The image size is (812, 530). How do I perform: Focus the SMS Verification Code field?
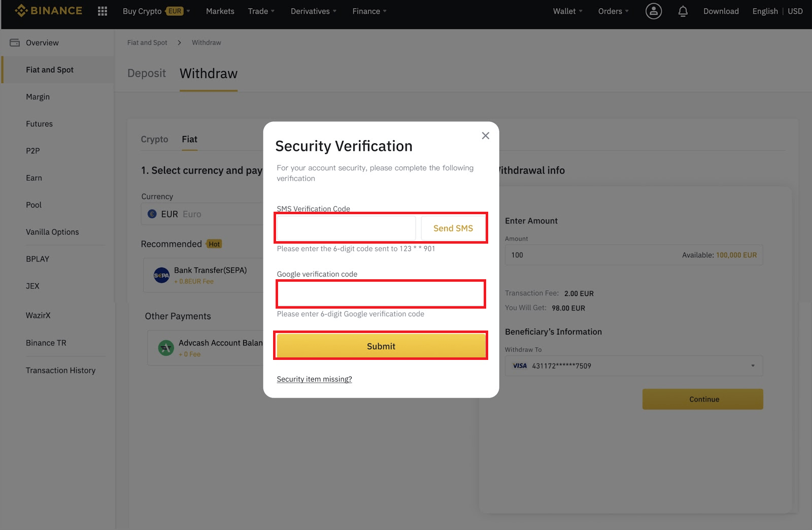346,228
